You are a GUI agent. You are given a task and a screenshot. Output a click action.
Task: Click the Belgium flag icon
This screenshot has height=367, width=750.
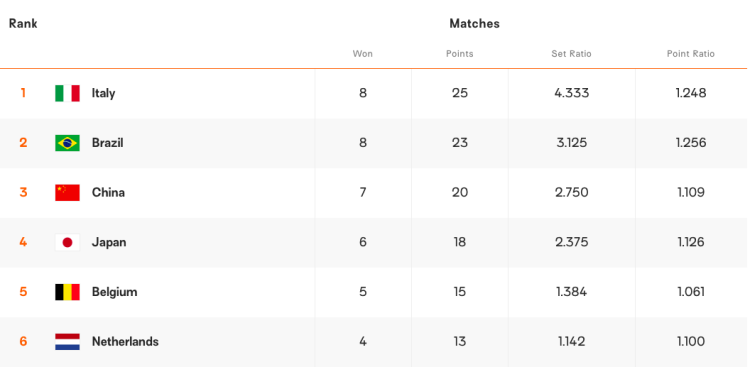(x=67, y=292)
